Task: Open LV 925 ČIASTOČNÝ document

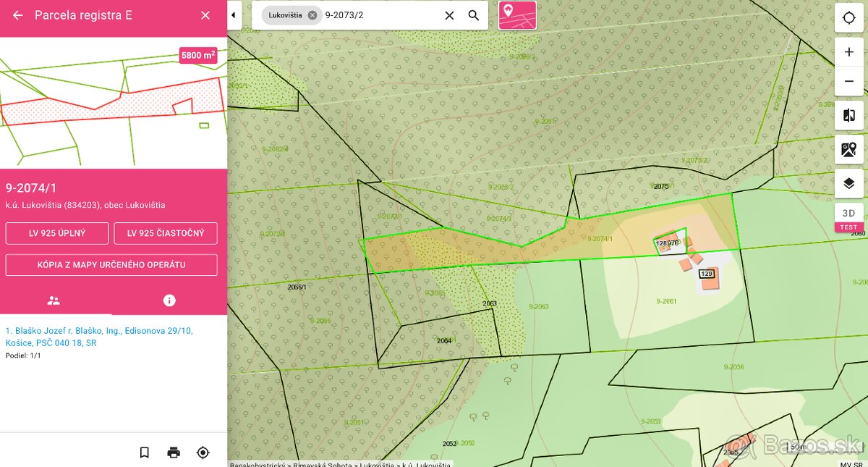Action: (x=166, y=233)
